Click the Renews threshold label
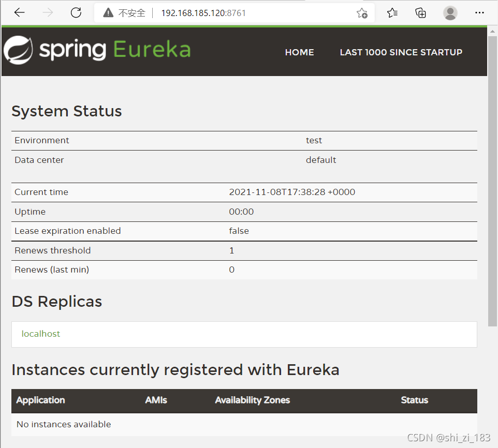The width and height of the screenshot is (498, 448). 53,250
